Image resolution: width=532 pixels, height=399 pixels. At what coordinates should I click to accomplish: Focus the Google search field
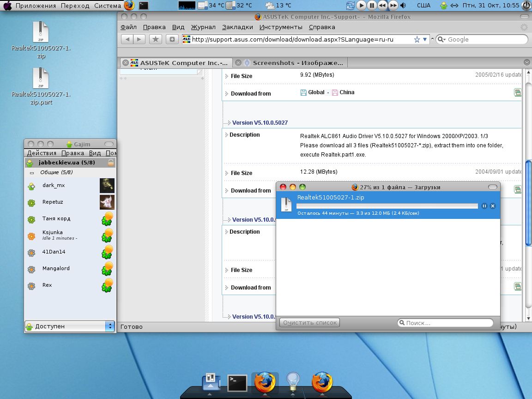(x=487, y=39)
